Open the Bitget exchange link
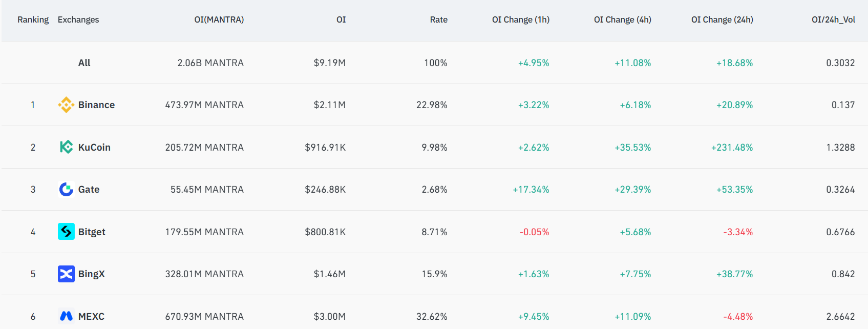868x329 pixels. pyautogui.click(x=92, y=232)
